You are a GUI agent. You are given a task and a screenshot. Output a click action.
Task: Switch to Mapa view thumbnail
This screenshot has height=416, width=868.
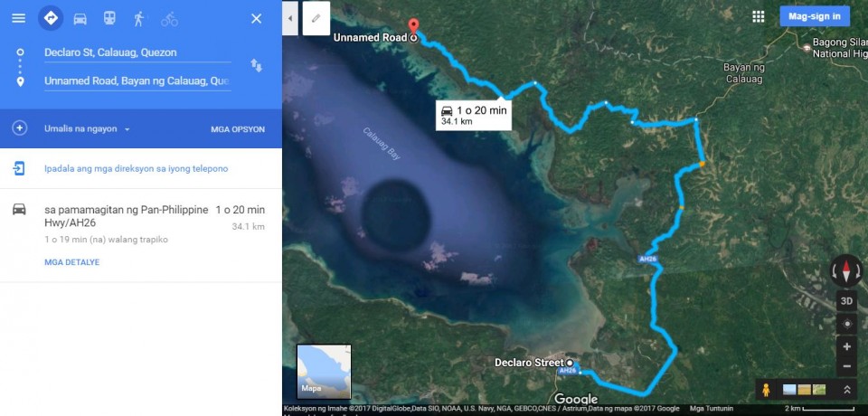click(324, 372)
